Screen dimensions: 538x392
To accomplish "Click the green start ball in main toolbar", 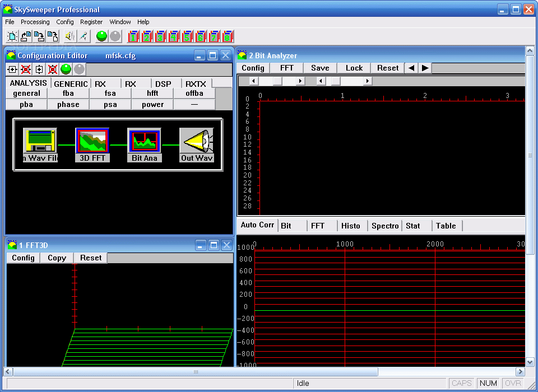I will pyautogui.click(x=102, y=36).
